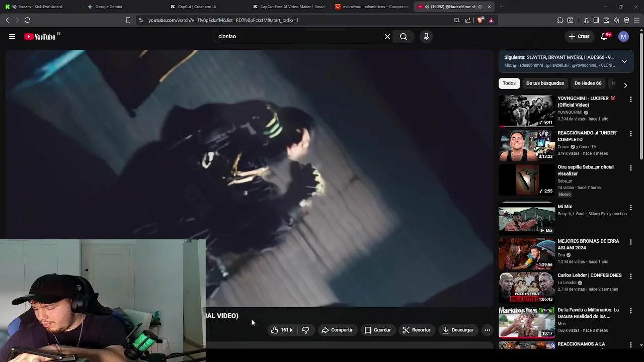
Task: Close the current YouTube tab
Action: click(489, 7)
